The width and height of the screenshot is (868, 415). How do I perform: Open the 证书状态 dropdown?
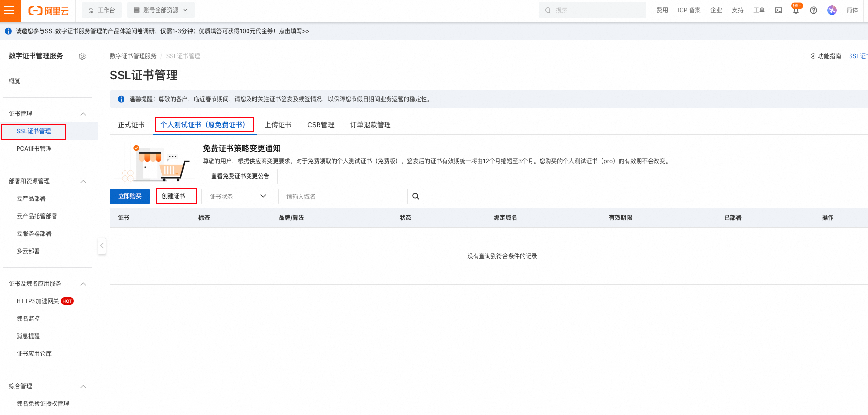(238, 196)
